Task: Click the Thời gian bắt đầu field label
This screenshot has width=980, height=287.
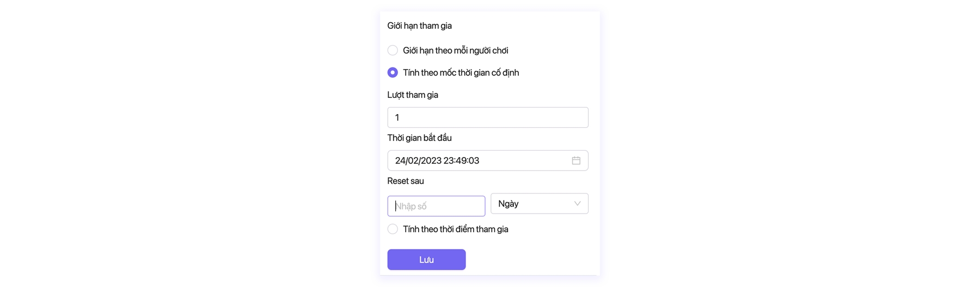Action: tap(419, 138)
